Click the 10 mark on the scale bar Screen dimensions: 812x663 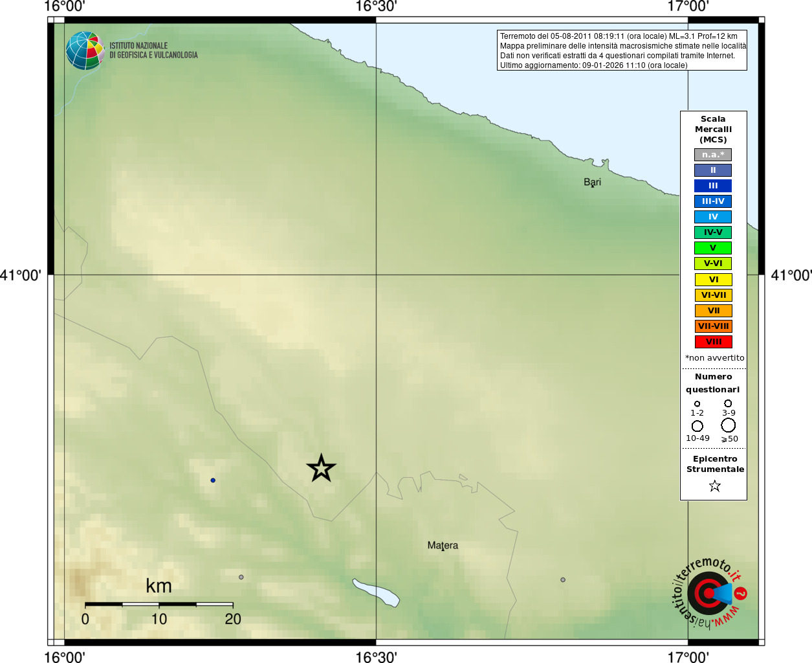pyautogui.click(x=159, y=619)
